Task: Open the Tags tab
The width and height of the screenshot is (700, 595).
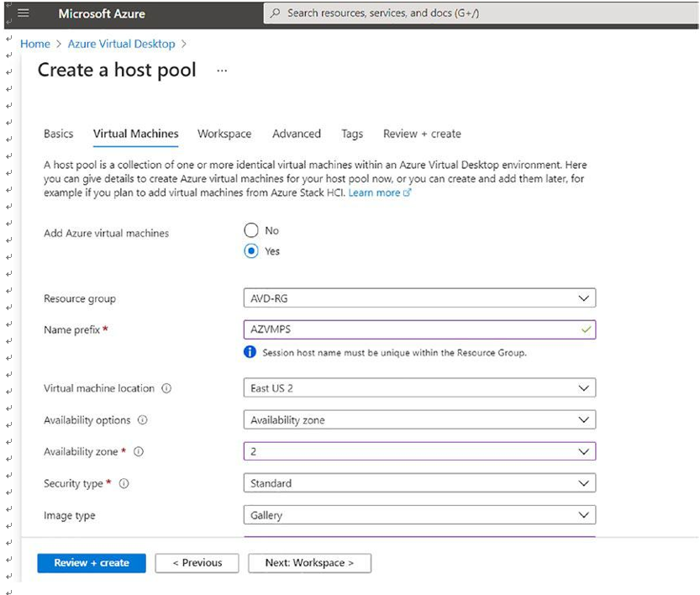Action: tap(352, 134)
